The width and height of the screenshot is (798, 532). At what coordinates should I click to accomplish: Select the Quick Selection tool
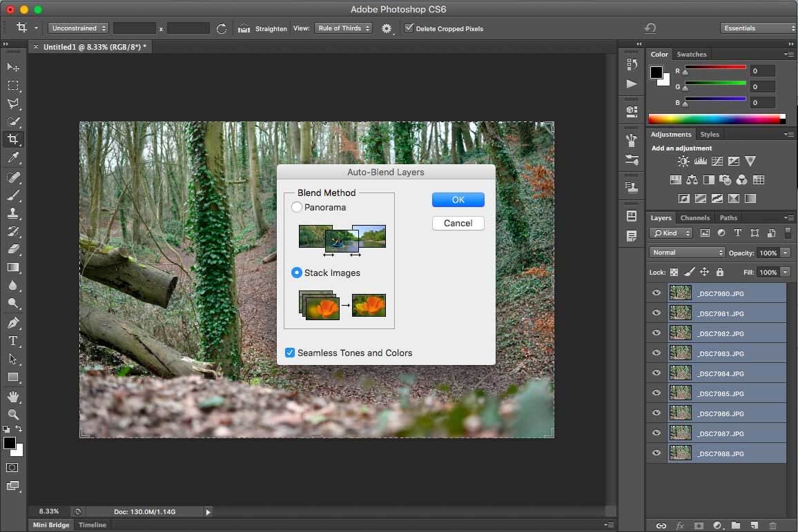point(13,121)
